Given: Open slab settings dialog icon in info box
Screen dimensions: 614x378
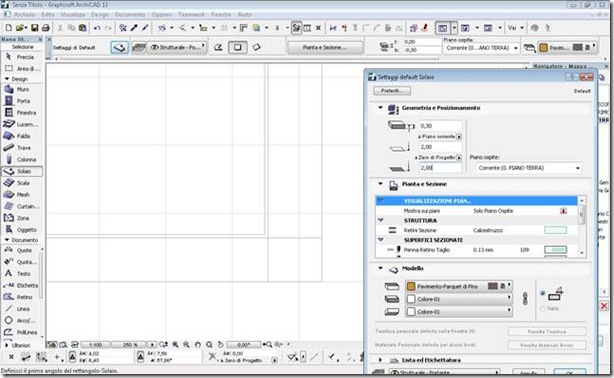Looking at the screenshot, I should click(x=119, y=47).
